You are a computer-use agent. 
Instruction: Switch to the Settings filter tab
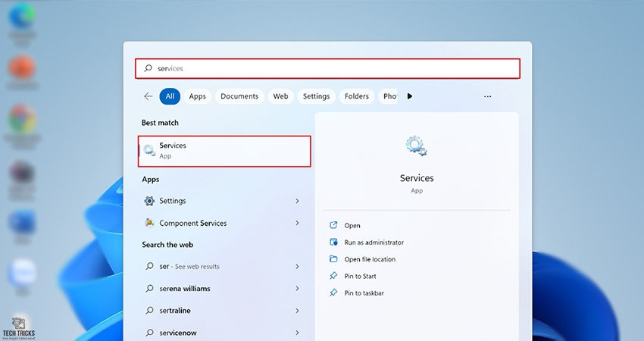tap(316, 96)
